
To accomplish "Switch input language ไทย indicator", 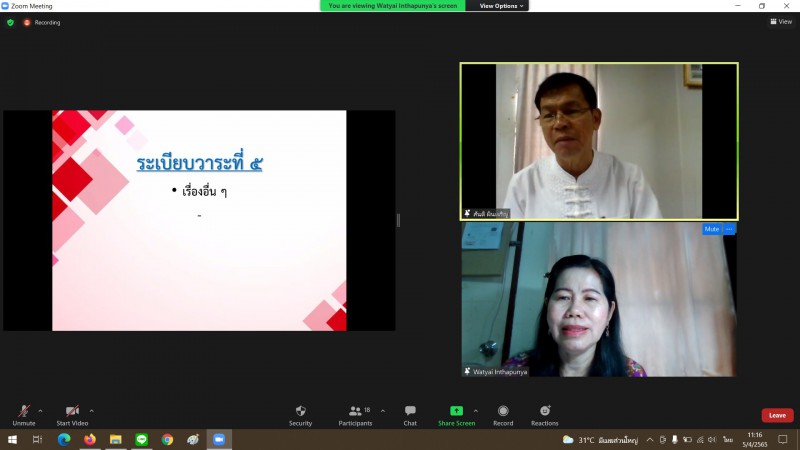I will 728,440.
